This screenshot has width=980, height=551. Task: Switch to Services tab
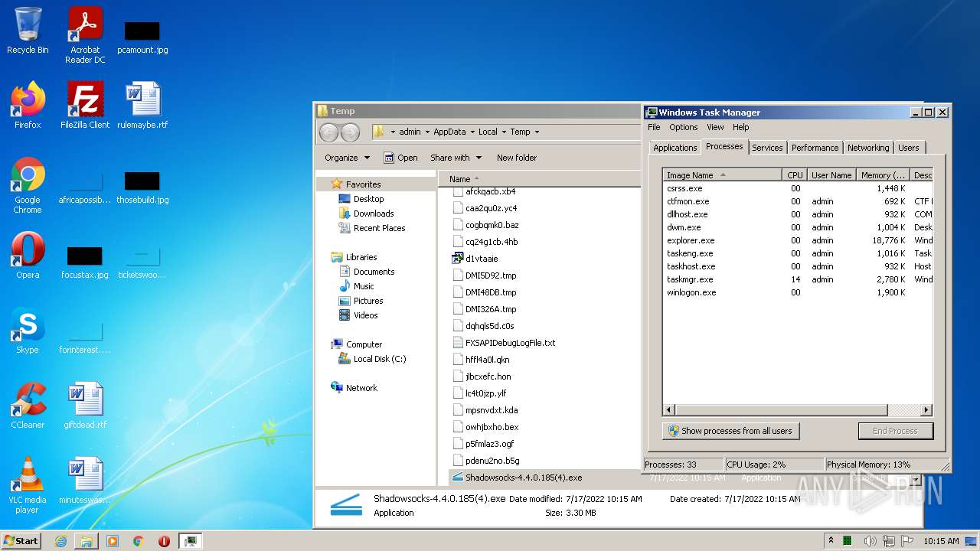point(767,148)
